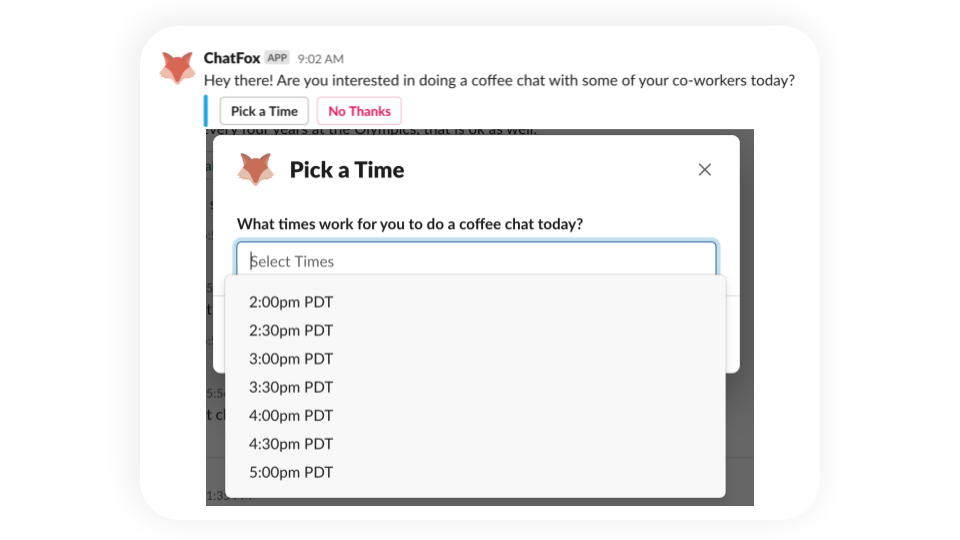This screenshot has width=960, height=540.
Task: Click the blue attachment bar beside the buttons
Action: (x=206, y=111)
